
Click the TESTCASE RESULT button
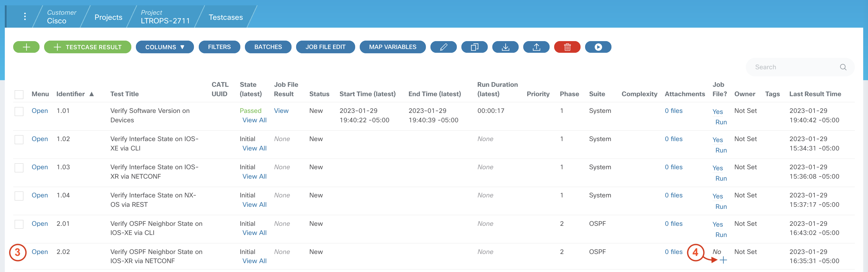pyautogui.click(x=88, y=47)
